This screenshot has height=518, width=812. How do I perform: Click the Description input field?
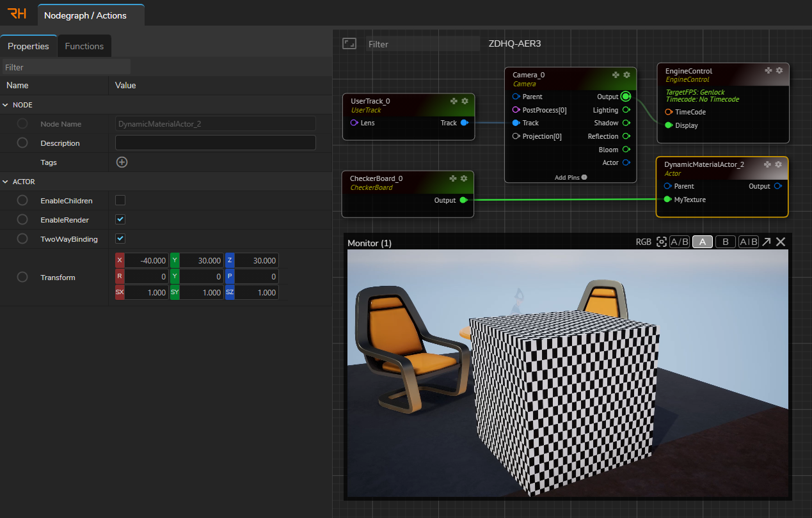(215, 143)
